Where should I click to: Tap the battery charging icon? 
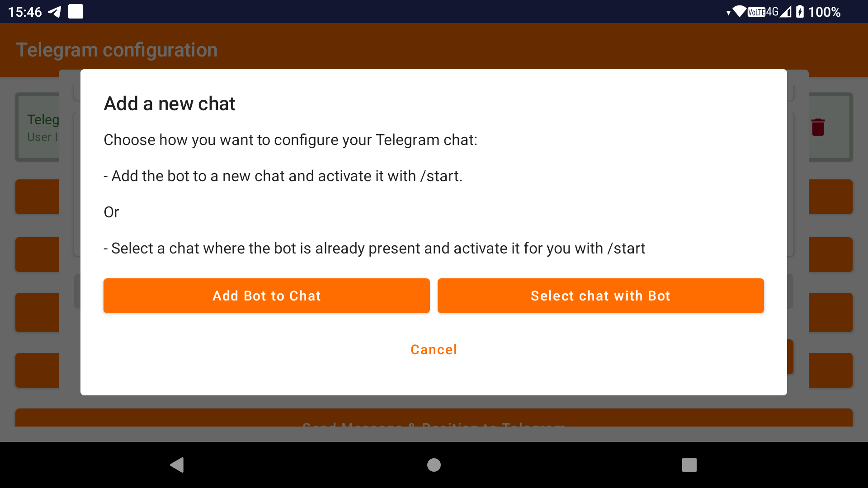800,11
